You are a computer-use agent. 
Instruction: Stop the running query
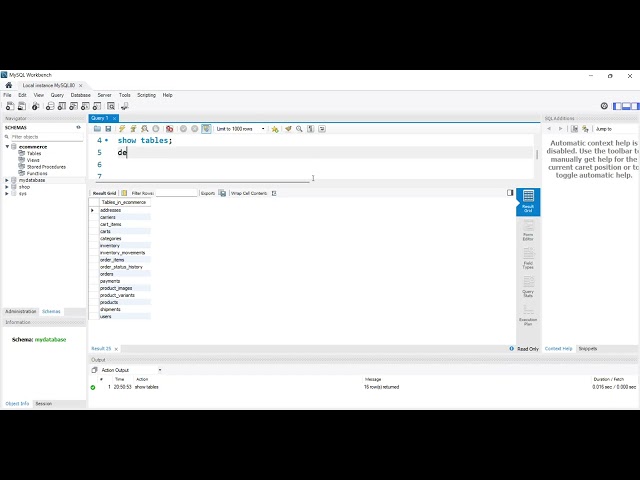tap(156, 129)
